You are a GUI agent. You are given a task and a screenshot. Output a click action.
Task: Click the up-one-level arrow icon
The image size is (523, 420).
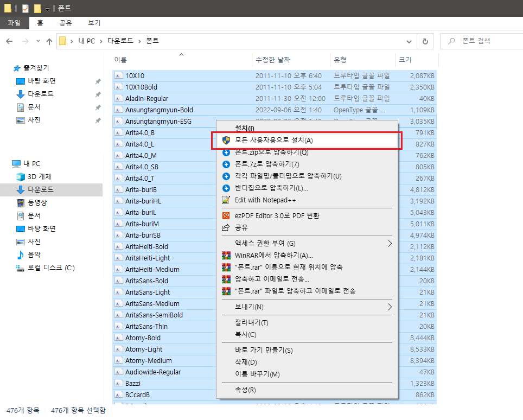[x=49, y=41]
